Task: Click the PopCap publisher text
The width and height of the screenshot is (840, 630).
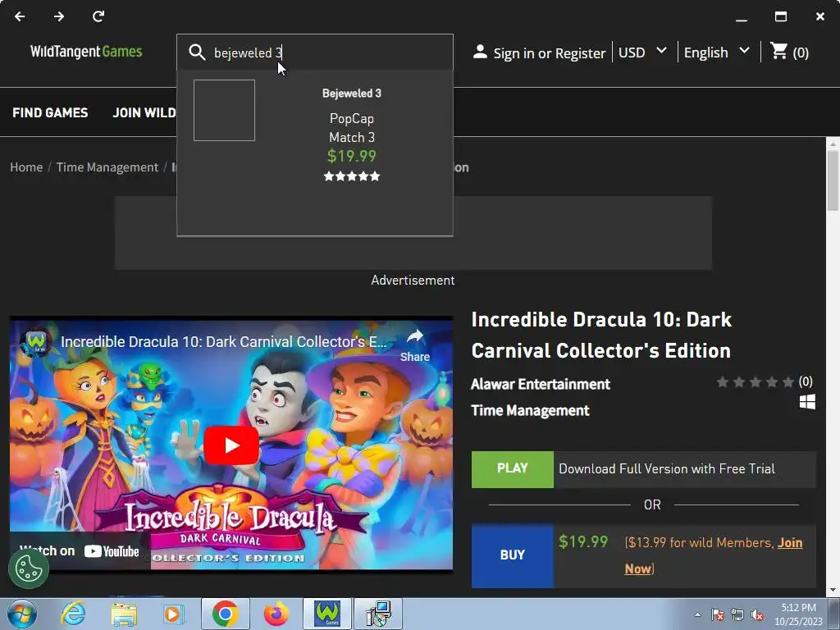Action: (352, 118)
